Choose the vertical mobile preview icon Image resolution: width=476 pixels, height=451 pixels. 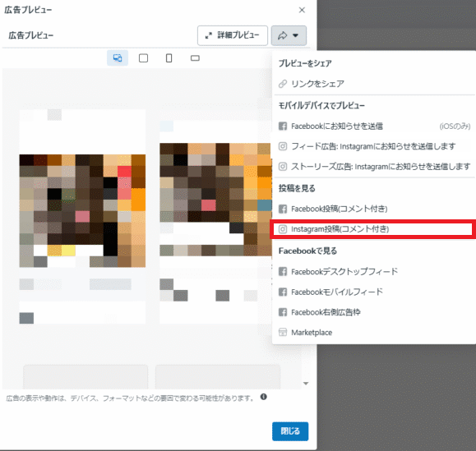[169, 58]
